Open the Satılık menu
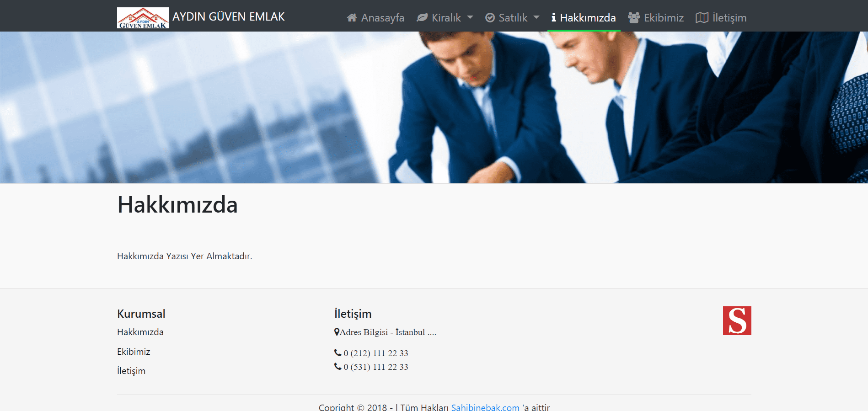Image resolution: width=868 pixels, height=411 pixels. coord(512,18)
